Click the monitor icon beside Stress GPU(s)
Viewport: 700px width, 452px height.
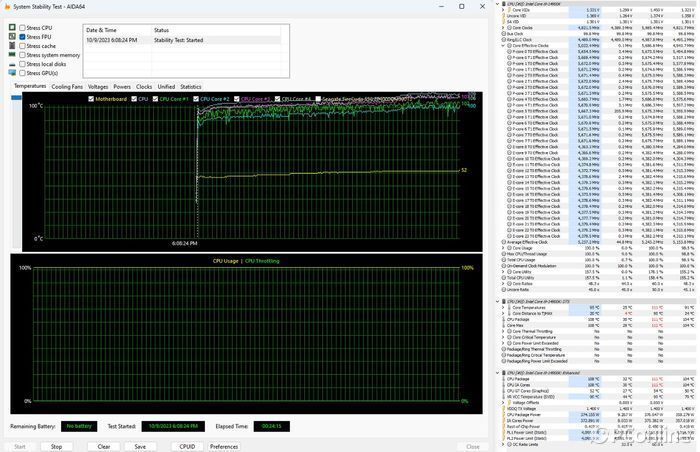point(12,73)
